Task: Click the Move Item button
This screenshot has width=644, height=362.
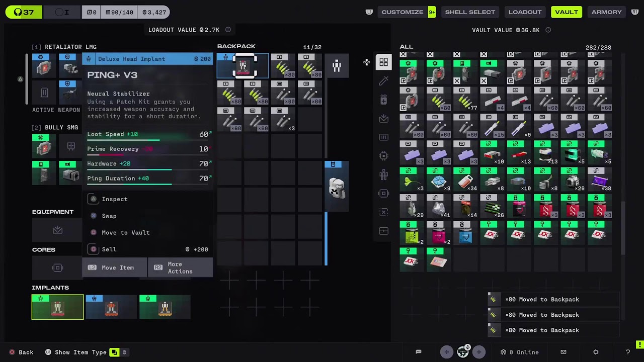Action: (115, 267)
